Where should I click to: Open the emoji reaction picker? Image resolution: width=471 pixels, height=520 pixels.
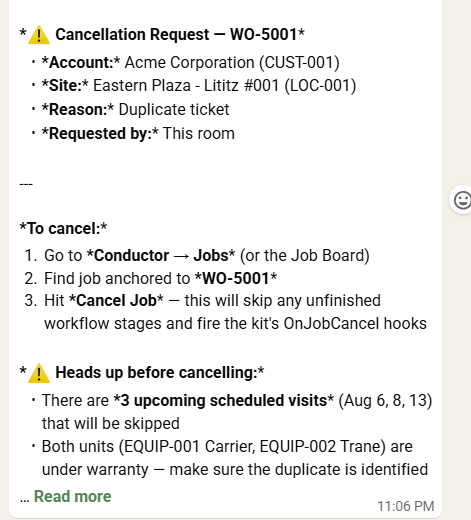pos(462,200)
